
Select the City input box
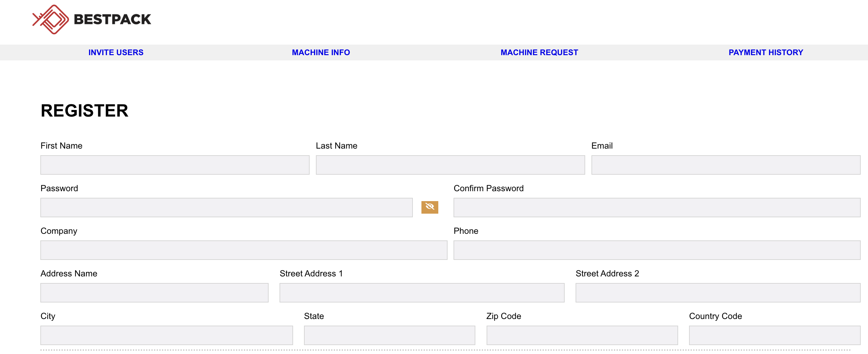(166, 335)
